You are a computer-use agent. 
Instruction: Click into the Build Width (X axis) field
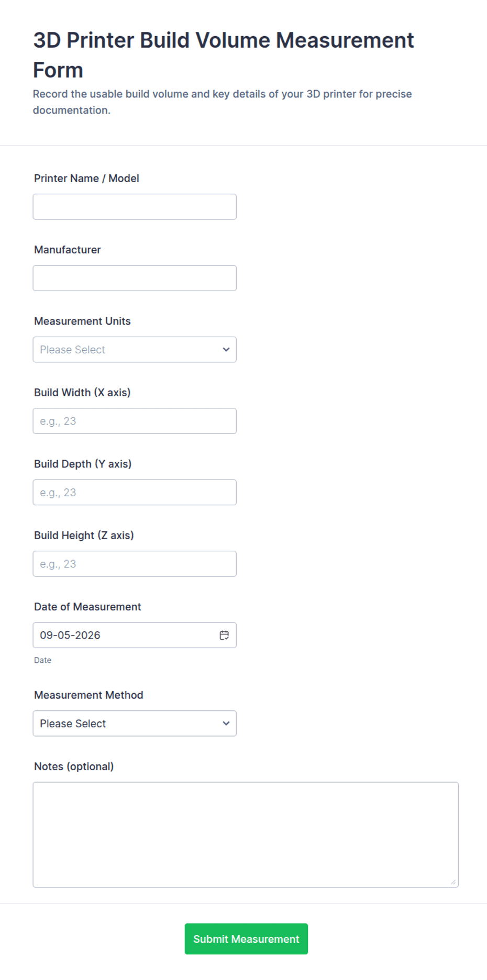[x=135, y=421]
